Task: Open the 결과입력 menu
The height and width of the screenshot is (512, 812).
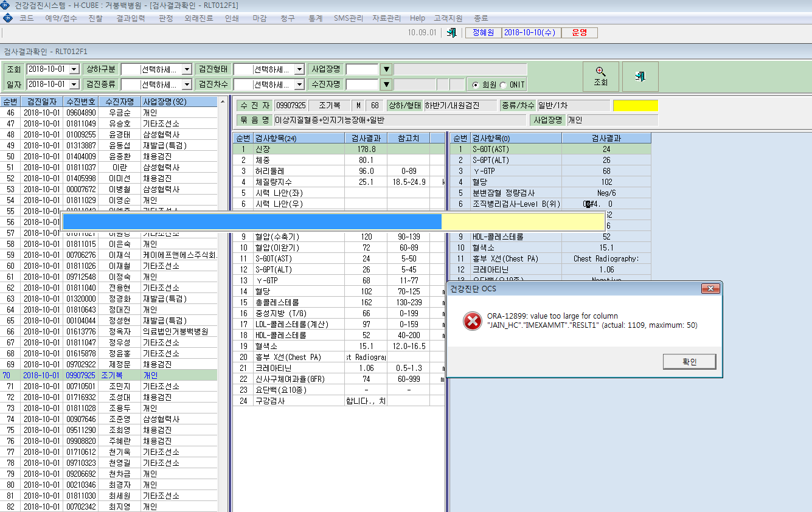Action: (x=130, y=18)
